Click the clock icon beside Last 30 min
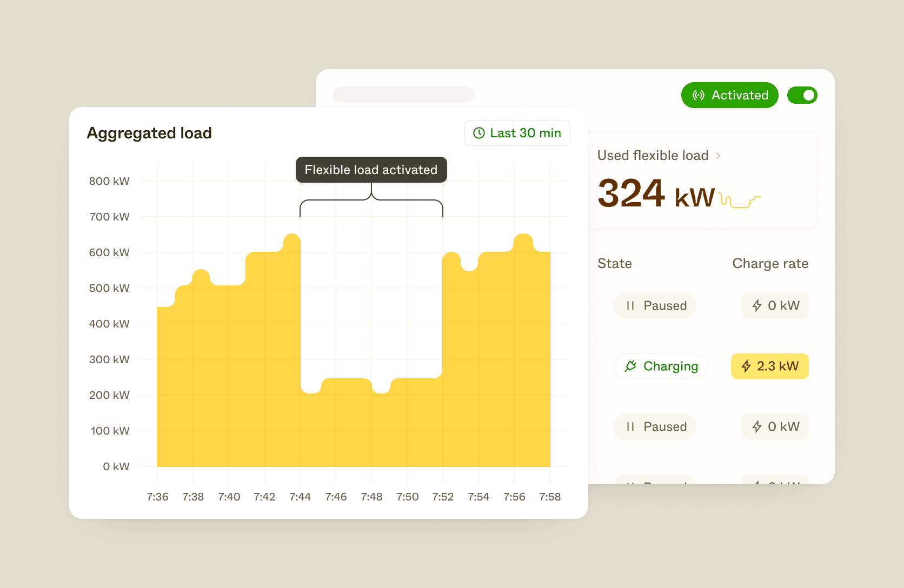904x588 pixels. (479, 133)
